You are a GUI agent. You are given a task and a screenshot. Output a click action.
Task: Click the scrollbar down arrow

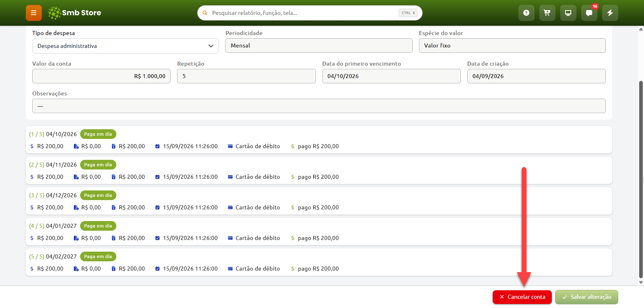(x=641, y=282)
